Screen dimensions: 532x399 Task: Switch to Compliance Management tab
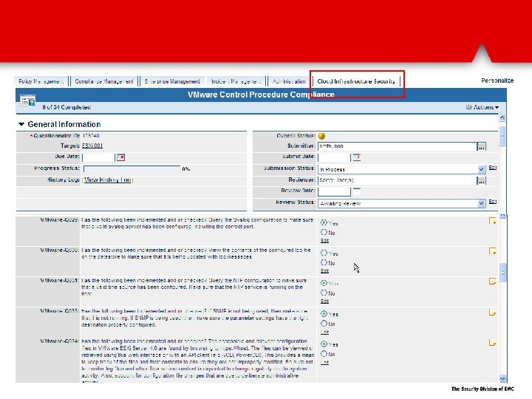[104, 81]
